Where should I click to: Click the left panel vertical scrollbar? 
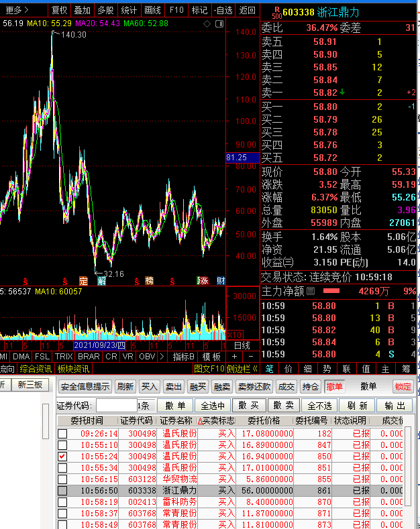coord(46,421)
